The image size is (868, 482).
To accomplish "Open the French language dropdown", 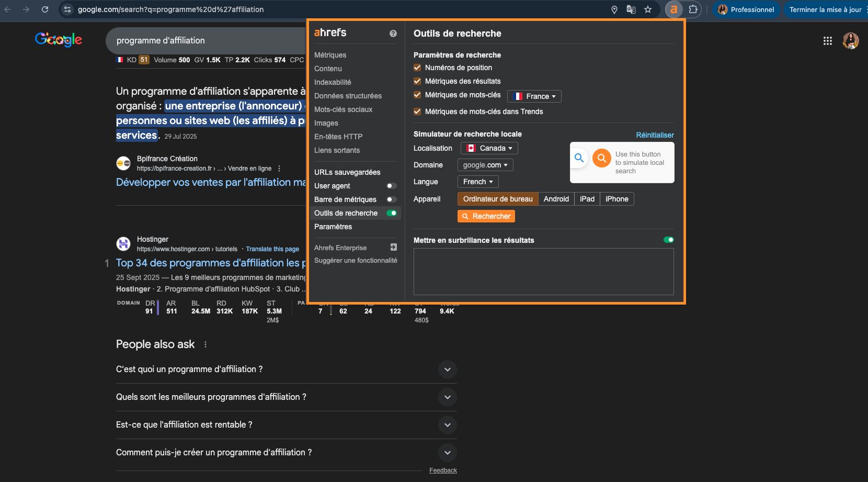I will tap(478, 182).
